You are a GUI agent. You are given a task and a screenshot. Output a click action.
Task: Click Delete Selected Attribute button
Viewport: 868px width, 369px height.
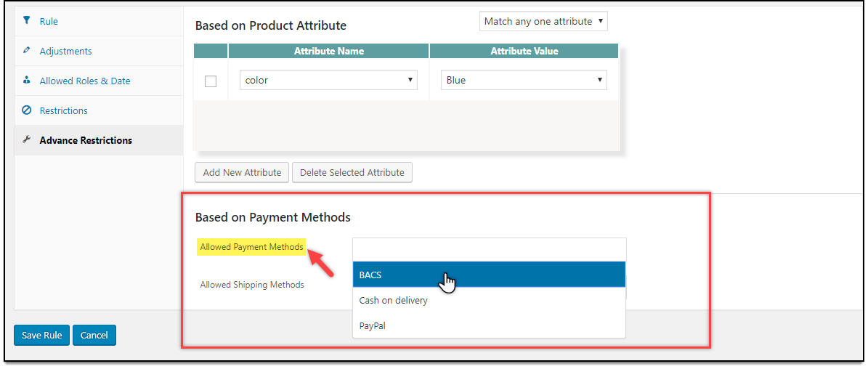point(352,172)
